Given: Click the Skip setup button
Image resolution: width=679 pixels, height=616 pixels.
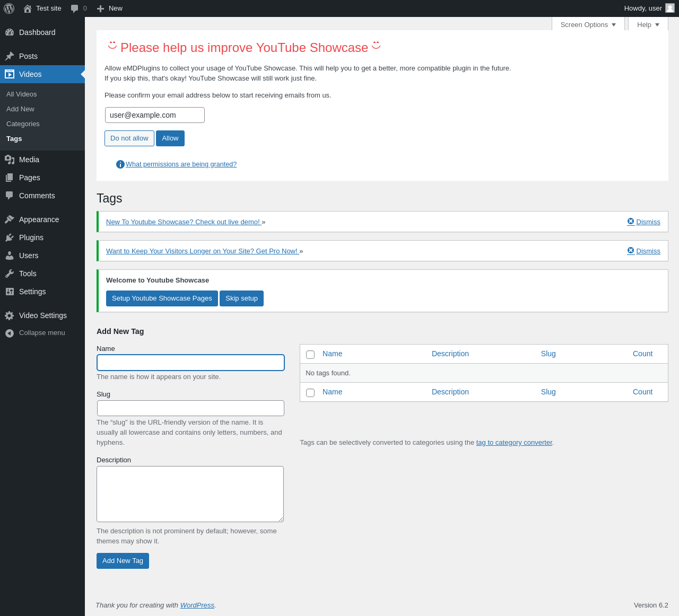Looking at the screenshot, I should (241, 298).
